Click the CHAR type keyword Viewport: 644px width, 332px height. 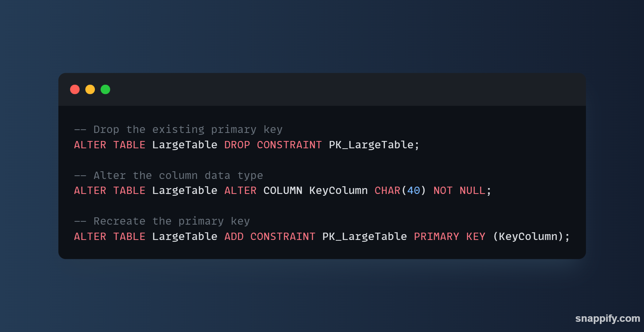coord(387,191)
